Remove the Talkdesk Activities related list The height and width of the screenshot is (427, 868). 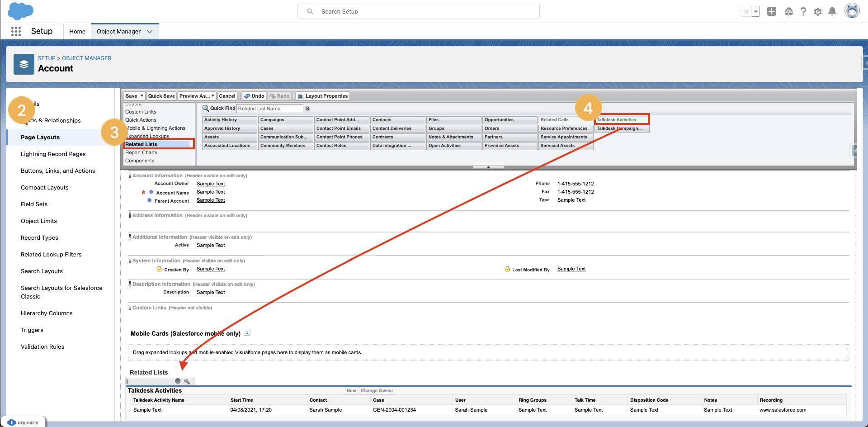178,381
